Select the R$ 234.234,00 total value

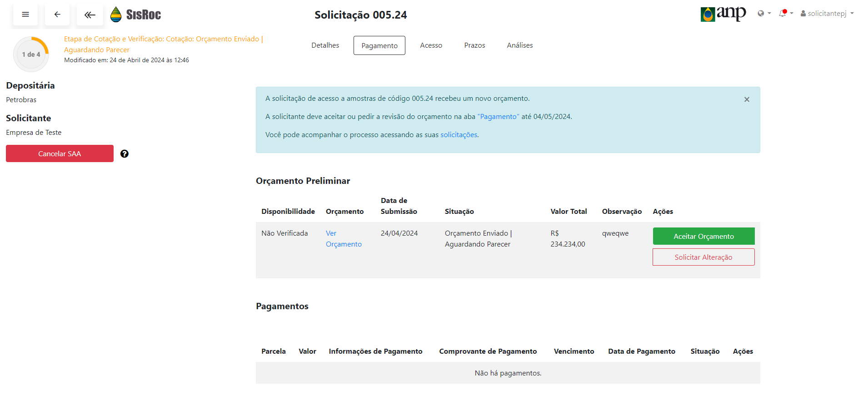(x=568, y=239)
